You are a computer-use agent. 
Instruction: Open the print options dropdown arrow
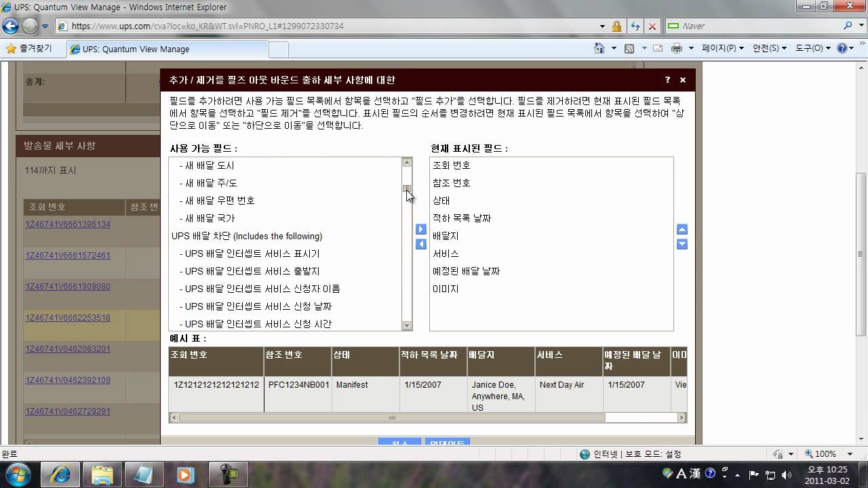pos(691,48)
